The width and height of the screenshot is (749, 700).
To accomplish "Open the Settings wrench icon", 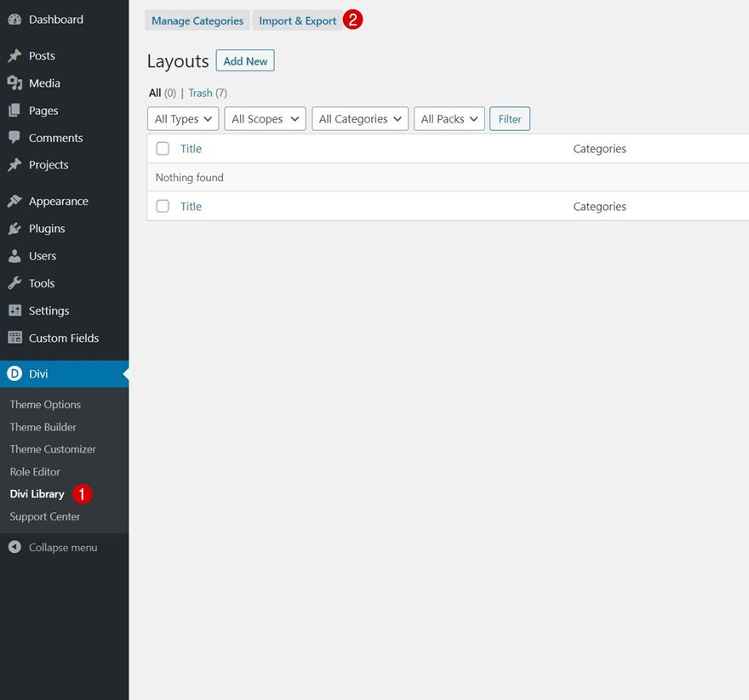I will coord(15,310).
